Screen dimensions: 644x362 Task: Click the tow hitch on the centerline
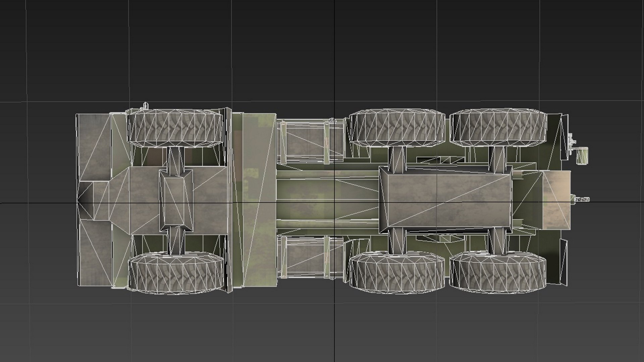pos(582,200)
